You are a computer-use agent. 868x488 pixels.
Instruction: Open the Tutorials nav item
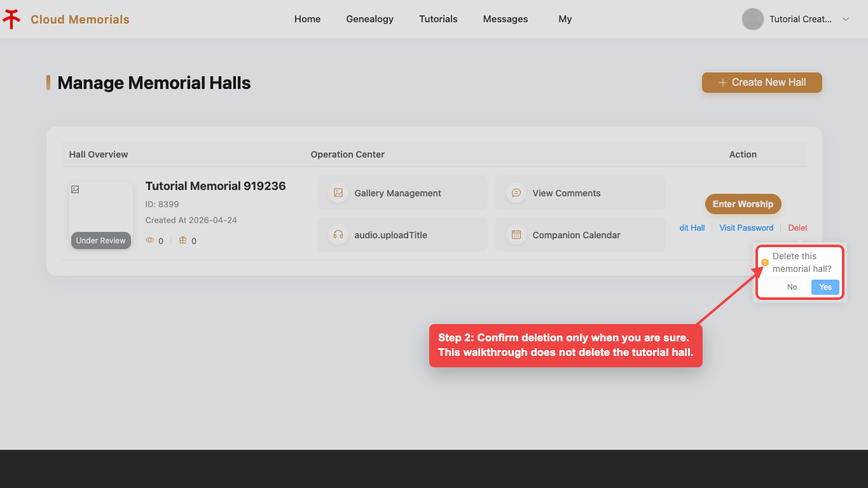point(438,19)
